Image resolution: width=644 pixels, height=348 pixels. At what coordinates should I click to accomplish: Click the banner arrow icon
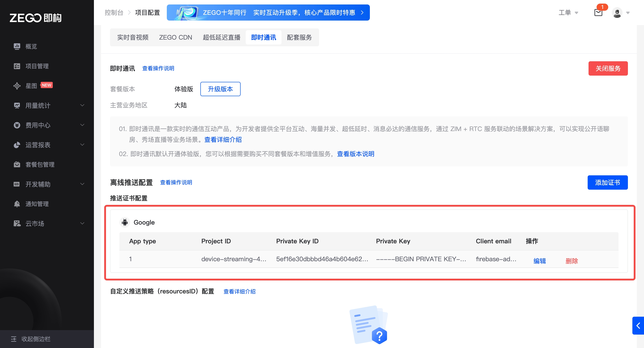(362, 13)
